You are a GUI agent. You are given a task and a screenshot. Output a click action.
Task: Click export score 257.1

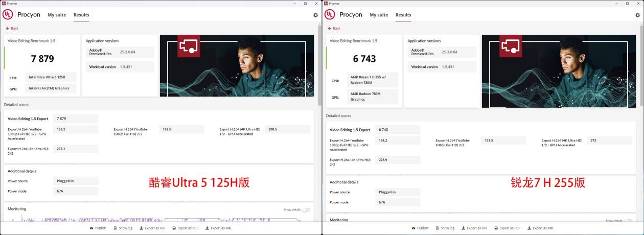[x=76, y=149]
